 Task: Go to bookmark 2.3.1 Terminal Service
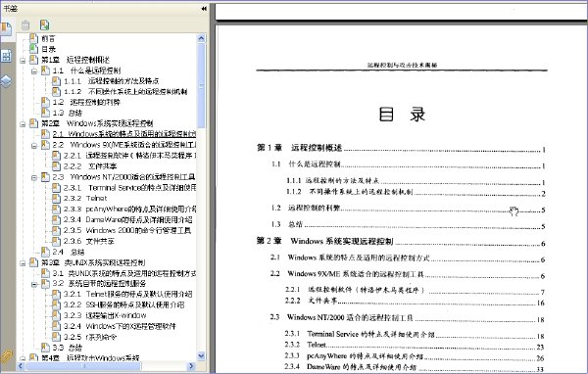pos(129,187)
